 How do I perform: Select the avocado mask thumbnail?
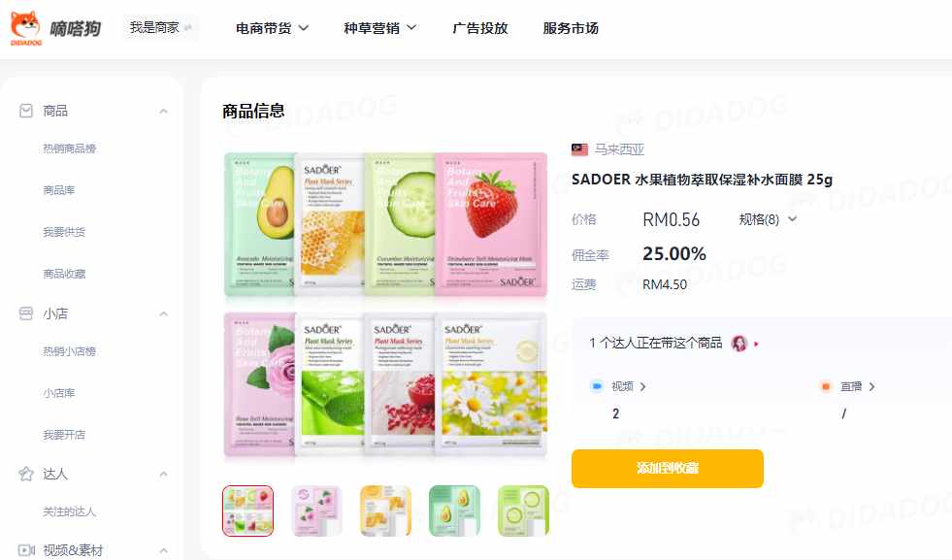tap(454, 511)
